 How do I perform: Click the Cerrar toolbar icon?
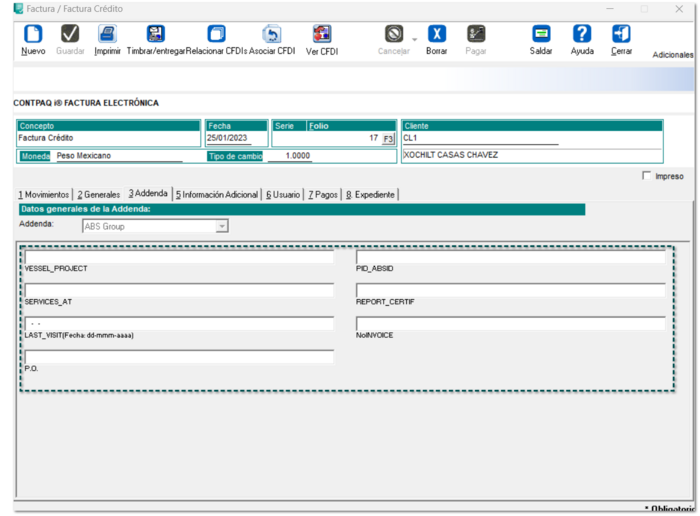(621, 35)
